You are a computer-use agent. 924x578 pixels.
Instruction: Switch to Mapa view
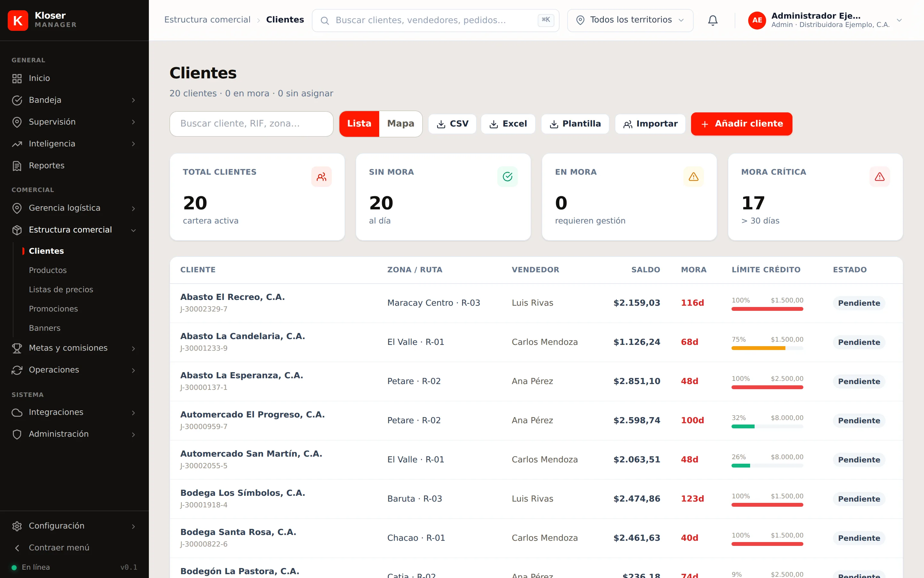[x=400, y=124]
